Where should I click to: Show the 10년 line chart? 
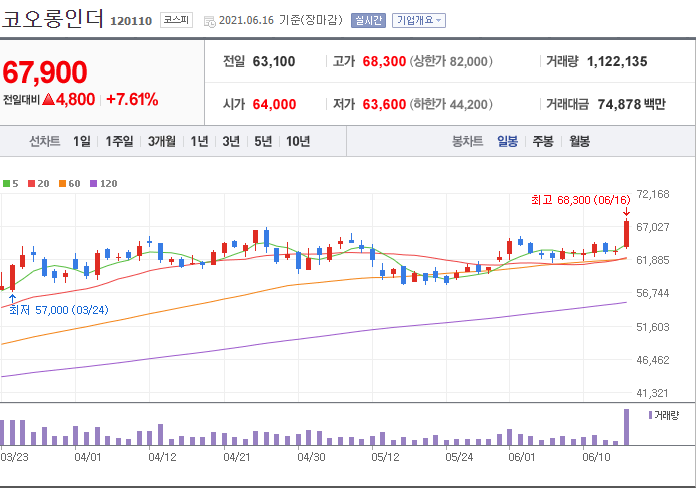click(x=298, y=142)
